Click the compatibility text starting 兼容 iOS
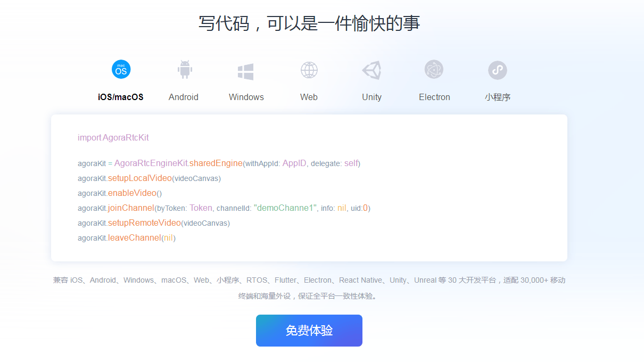This screenshot has width=644, height=362. 309,280
